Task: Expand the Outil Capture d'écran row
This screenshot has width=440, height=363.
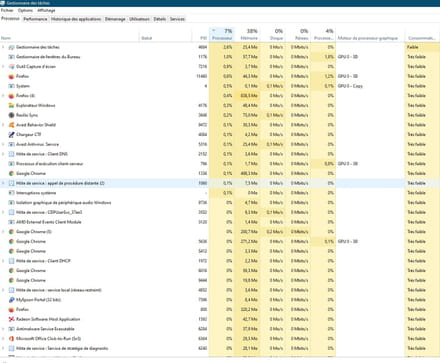Action: tap(3, 67)
